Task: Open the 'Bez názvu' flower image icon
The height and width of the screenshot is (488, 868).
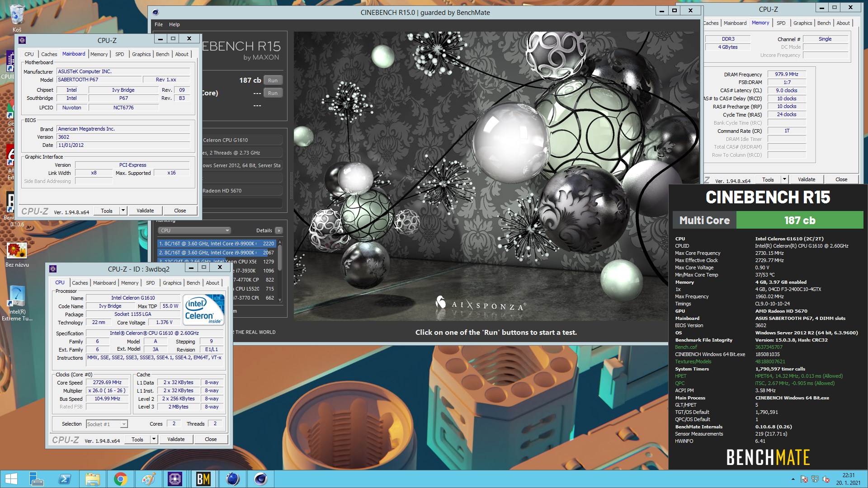Action: (17, 254)
